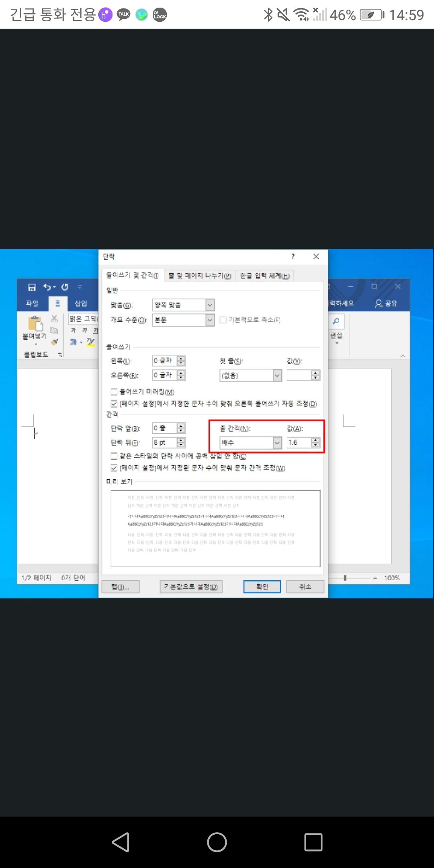
Task: Click the Undo arrow in Word's title bar
Action: tap(47, 287)
